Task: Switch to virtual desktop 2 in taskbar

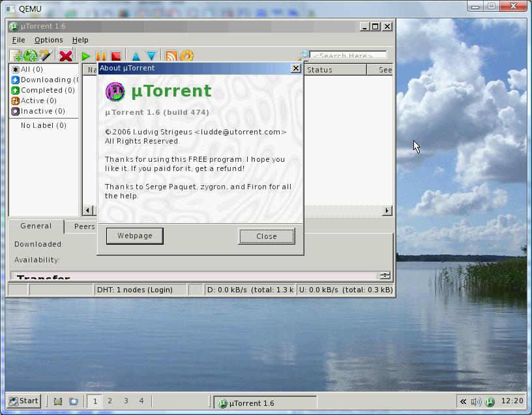Action: (x=110, y=401)
